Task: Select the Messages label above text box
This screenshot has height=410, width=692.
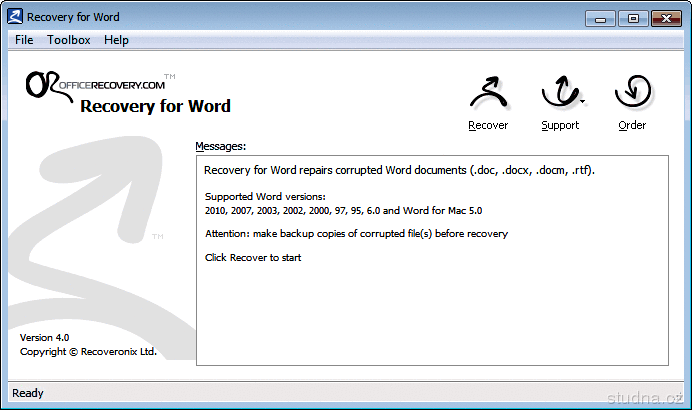Action: [x=220, y=146]
